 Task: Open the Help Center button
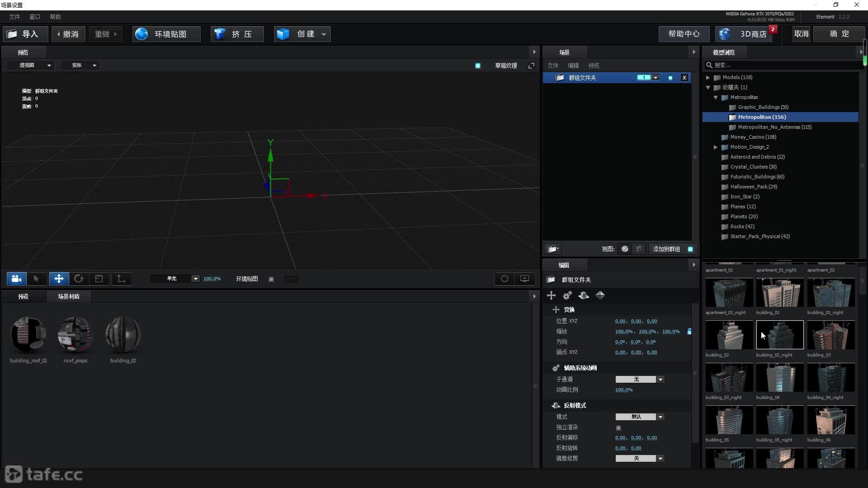pyautogui.click(x=684, y=34)
